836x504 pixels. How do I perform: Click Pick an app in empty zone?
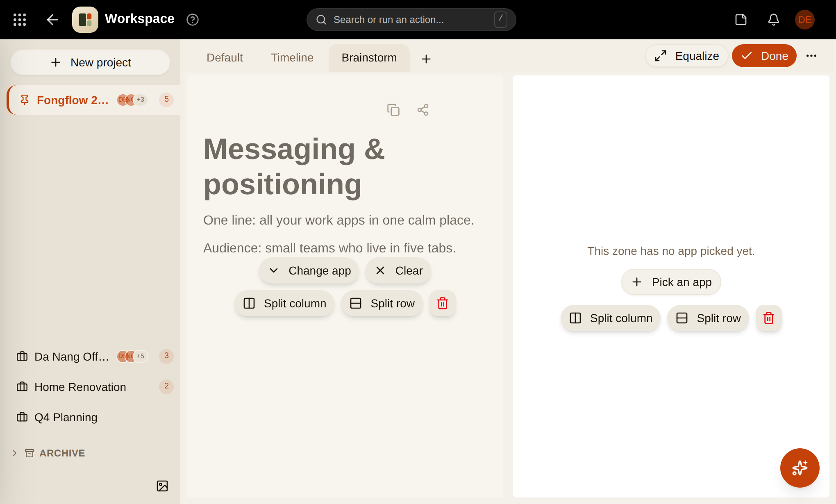(x=671, y=282)
